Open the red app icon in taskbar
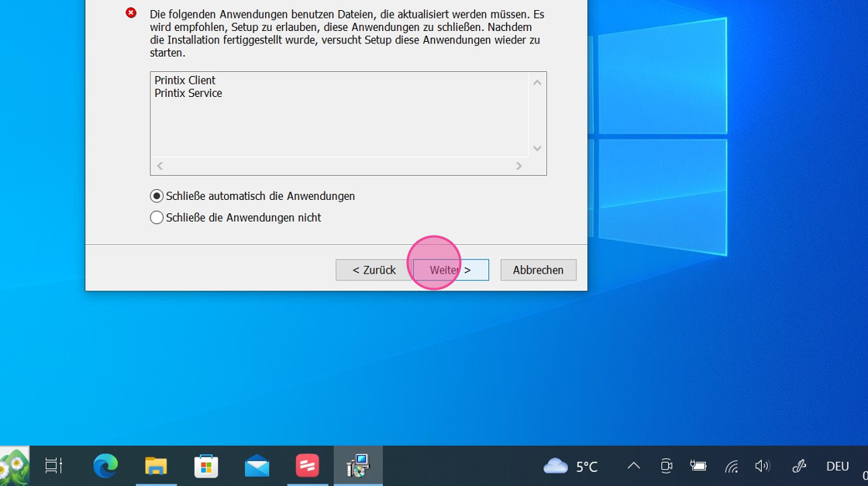Viewport: 868px width, 486px height. pyautogui.click(x=307, y=466)
